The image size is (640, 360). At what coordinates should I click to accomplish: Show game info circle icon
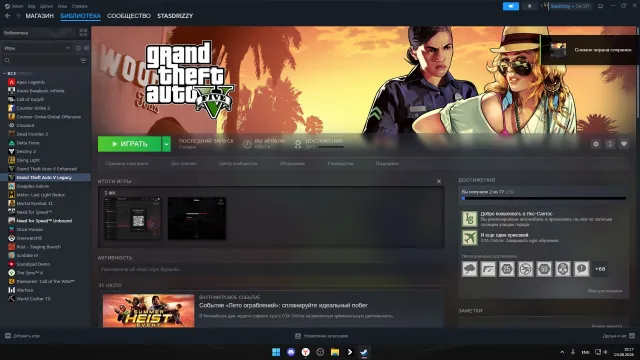(x=610, y=144)
